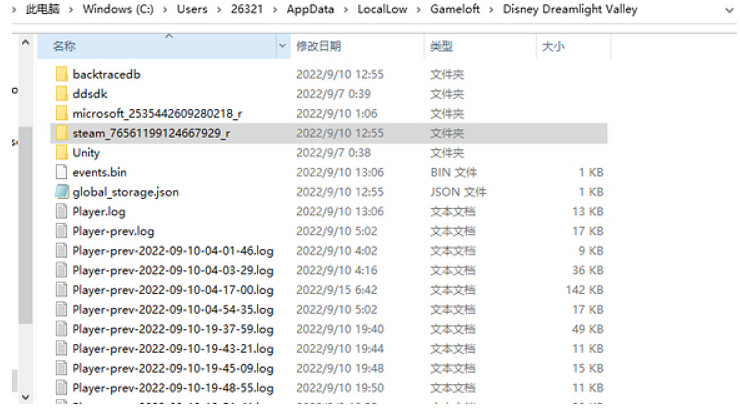Click the global_storage.json file icon
Screen dimensions: 740x410
[x=61, y=191]
